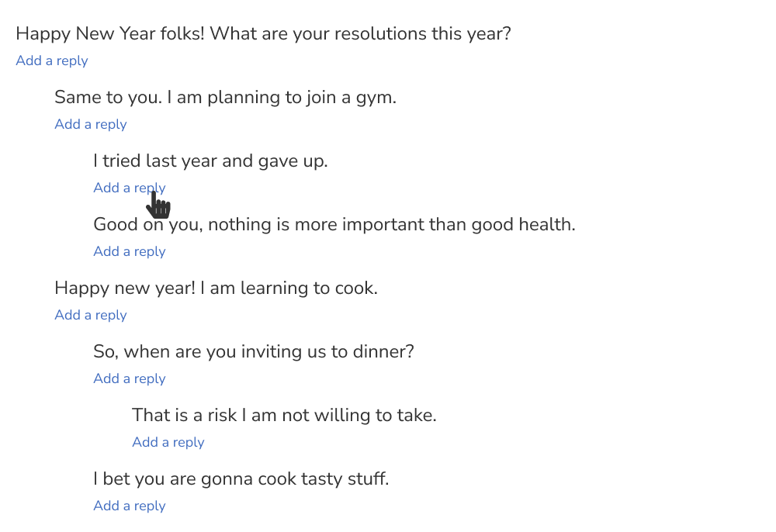Image resolution: width=776 pixels, height=532 pixels.
Task: Reply to the gym-joining comment
Action: [91, 124]
